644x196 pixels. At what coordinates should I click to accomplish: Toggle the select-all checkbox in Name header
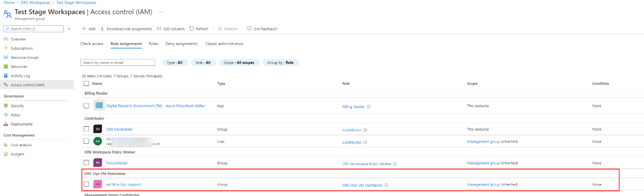86,84
